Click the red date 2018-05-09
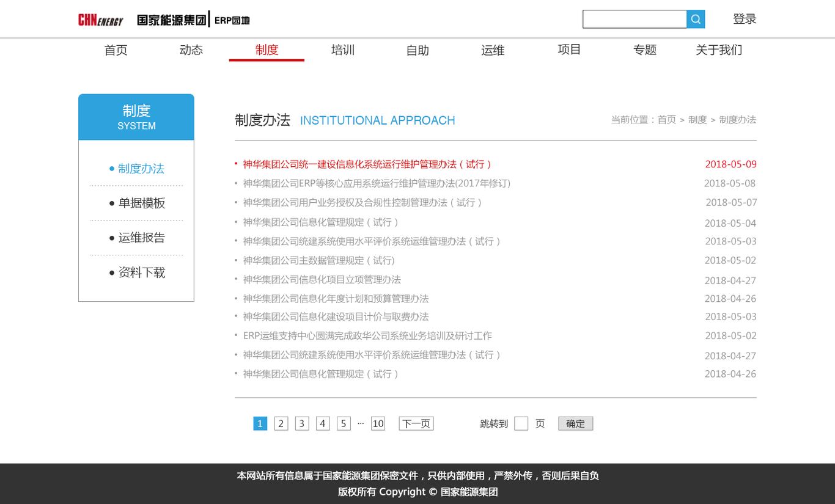Viewport: 835px width, 504px height. coord(730,164)
